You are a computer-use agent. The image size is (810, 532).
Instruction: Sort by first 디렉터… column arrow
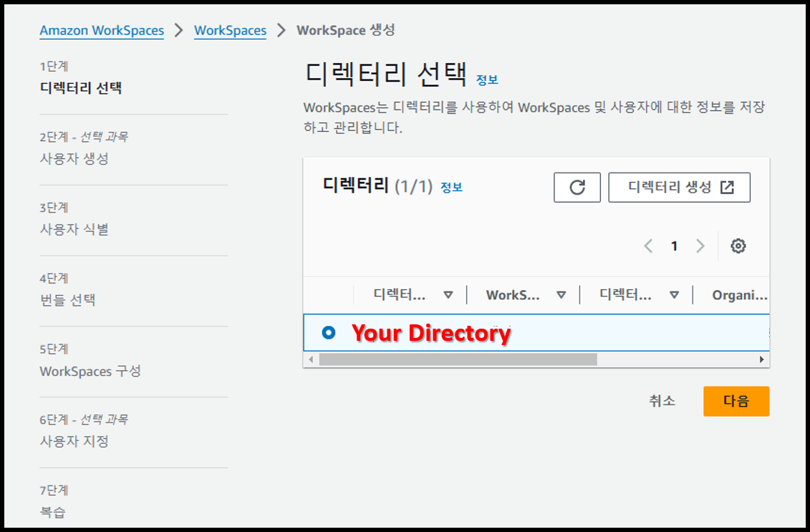(448, 295)
